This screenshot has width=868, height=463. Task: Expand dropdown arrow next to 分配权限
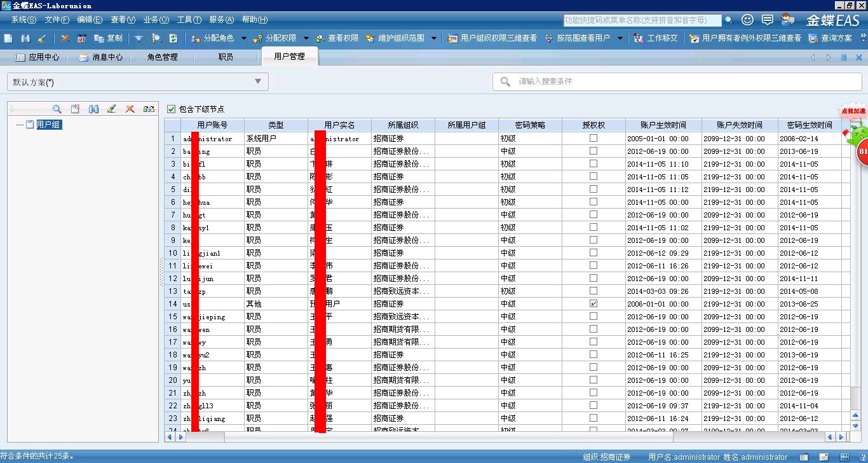coord(306,38)
